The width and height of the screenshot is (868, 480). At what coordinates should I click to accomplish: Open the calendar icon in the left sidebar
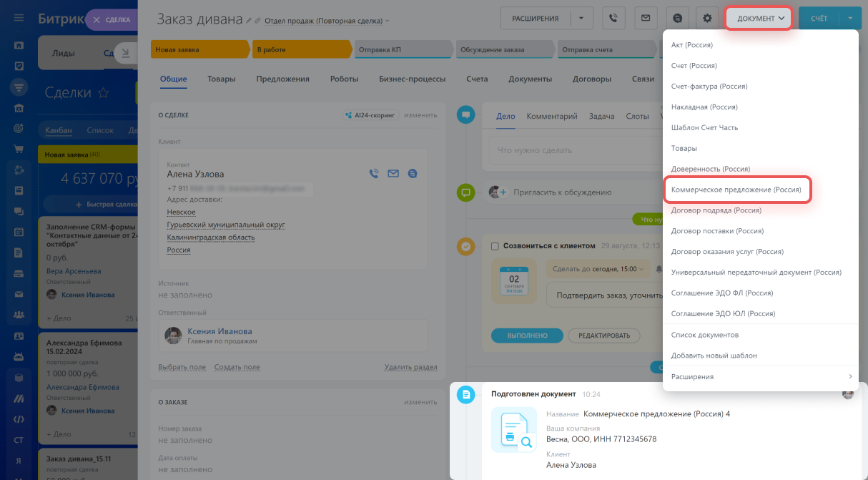[x=19, y=232]
